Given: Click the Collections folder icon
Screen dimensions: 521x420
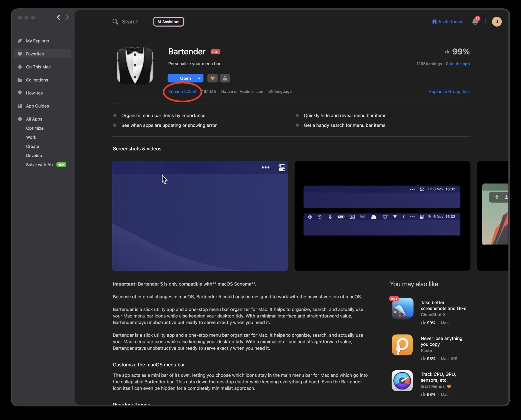Looking at the screenshot, I should (20, 80).
